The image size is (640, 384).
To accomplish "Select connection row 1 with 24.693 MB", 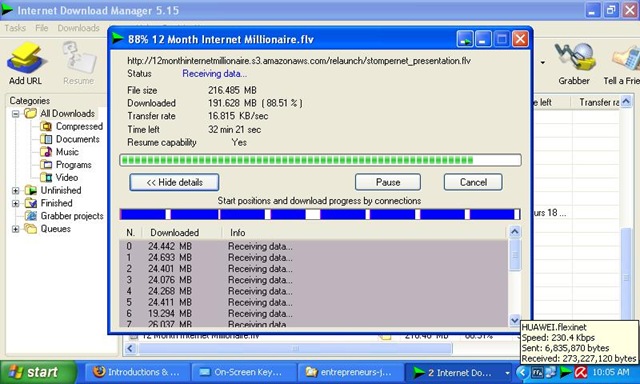I will (313, 257).
